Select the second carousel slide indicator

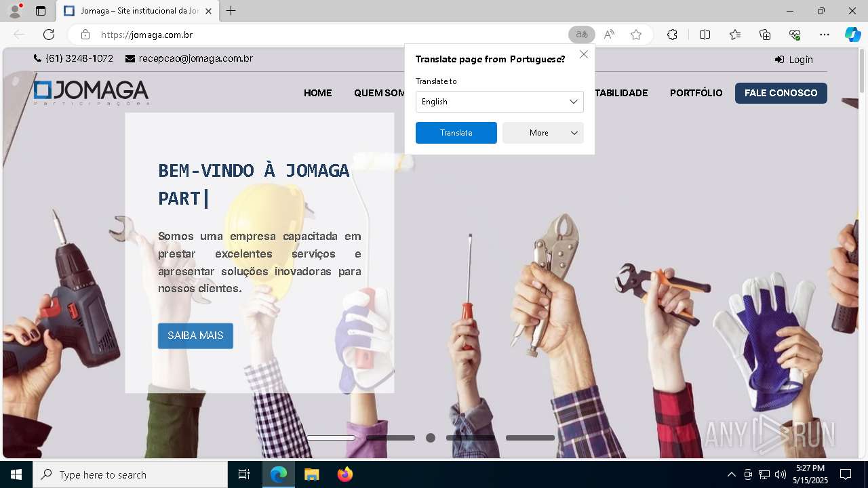(391, 438)
